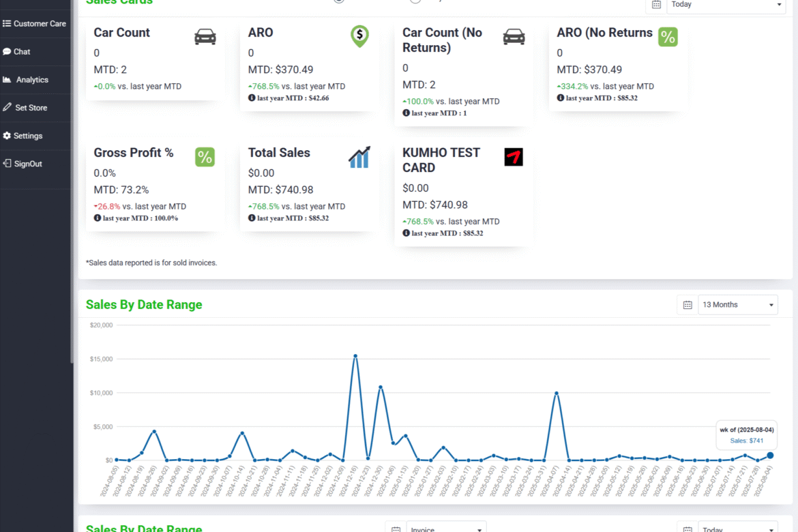Click percent icon on ARO (No Returns) card

(668, 37)
